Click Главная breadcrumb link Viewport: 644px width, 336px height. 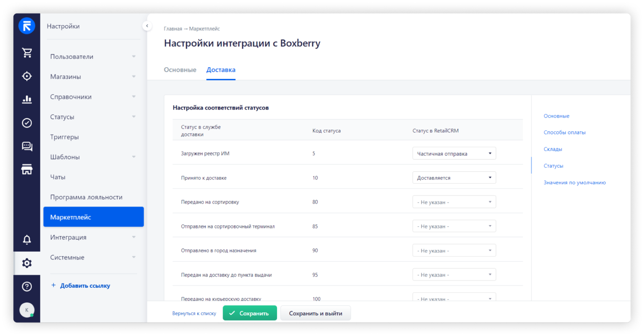pyautogui.click(x=173, y=29)
